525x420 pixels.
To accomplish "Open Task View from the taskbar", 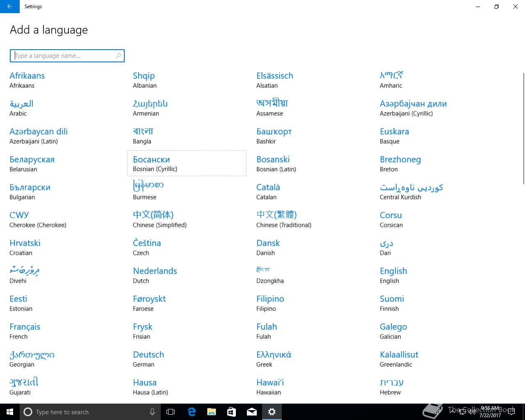I will (x=171, y=412).
